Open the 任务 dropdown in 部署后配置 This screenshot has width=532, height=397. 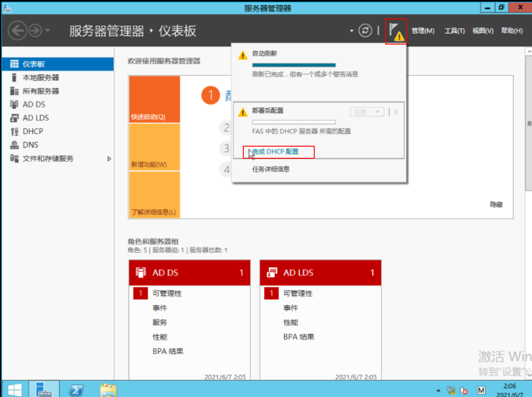(367, 112)
